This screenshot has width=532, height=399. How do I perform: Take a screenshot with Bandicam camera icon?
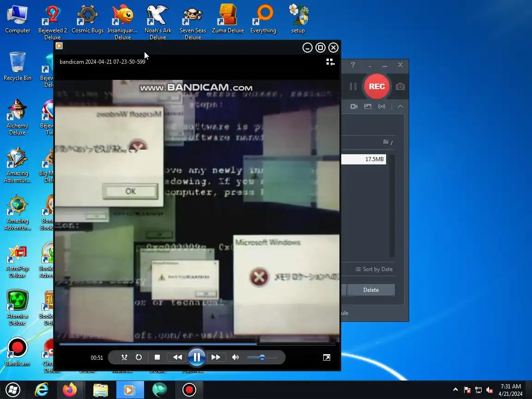400,86
